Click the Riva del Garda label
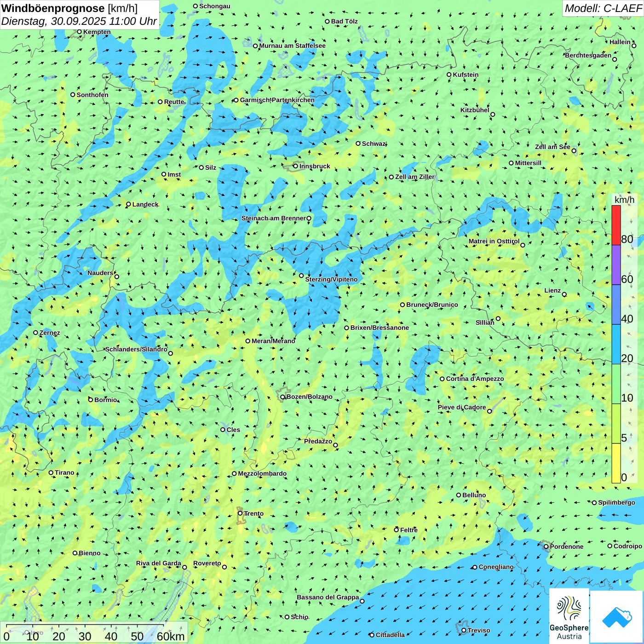 (159, 563)
